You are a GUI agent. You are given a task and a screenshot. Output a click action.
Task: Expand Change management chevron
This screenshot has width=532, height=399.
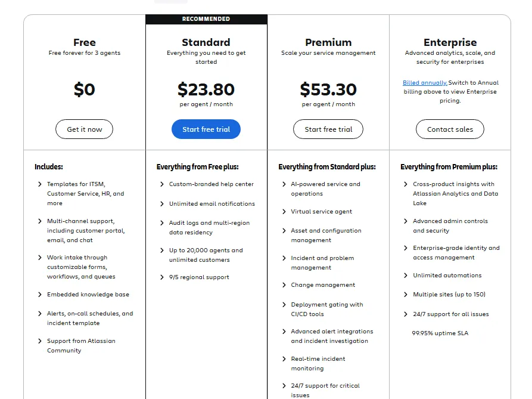click(284, 285)
